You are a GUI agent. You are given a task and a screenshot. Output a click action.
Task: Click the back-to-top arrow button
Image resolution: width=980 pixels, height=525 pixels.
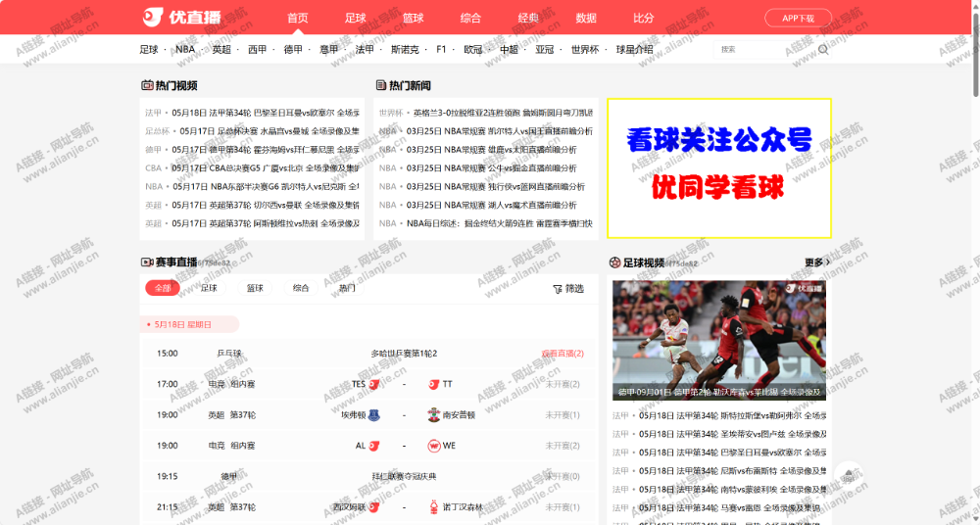click(848, 476)
